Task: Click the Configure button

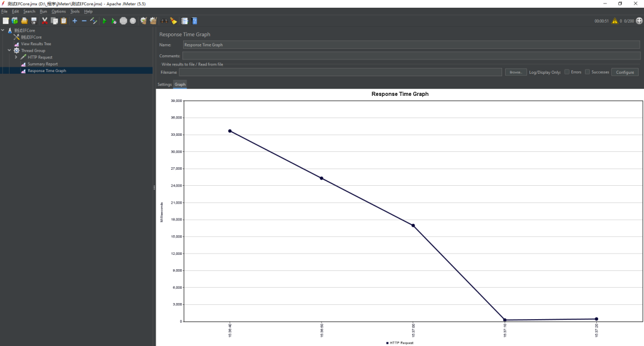Action: 625,72
